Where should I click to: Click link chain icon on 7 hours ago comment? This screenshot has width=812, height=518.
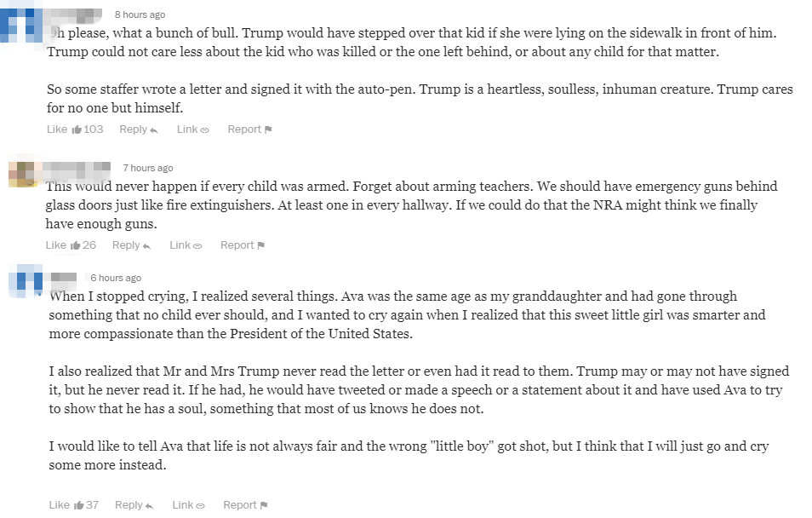tap(197, 245)
